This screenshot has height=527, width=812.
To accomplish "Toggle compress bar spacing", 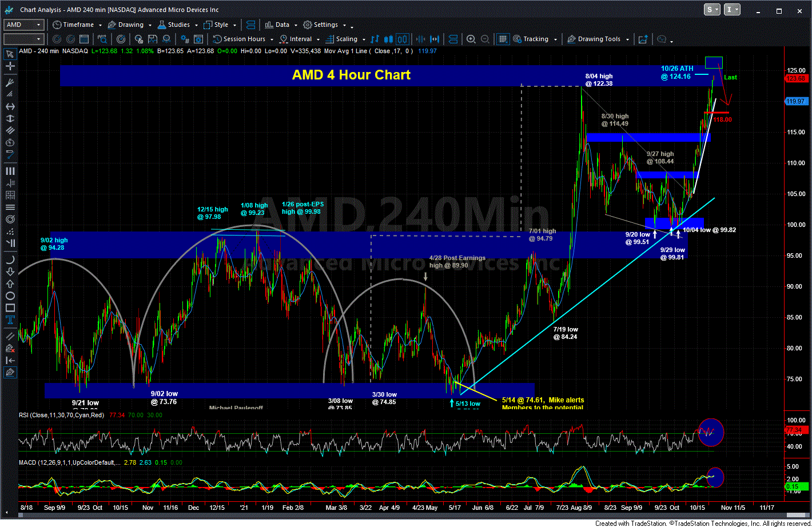I will [x=420, y=39].
